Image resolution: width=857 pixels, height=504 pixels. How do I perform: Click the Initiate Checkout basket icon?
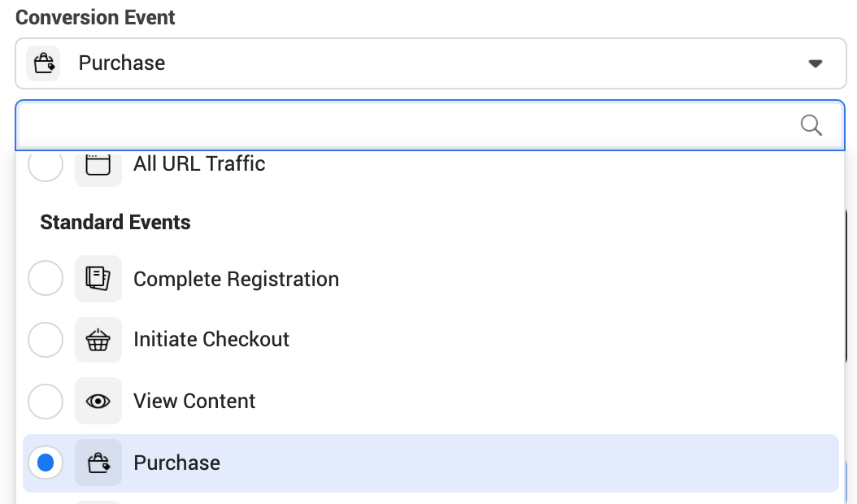click(98, 340)
